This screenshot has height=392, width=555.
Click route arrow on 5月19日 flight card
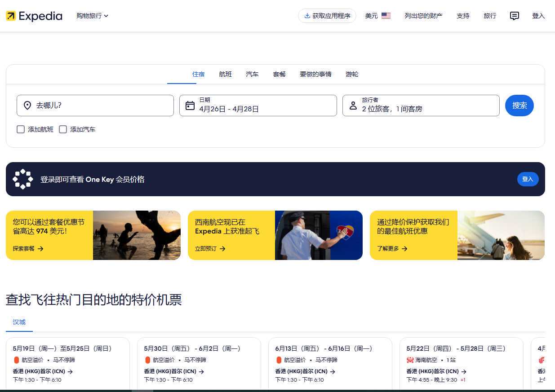pos(70,371)
